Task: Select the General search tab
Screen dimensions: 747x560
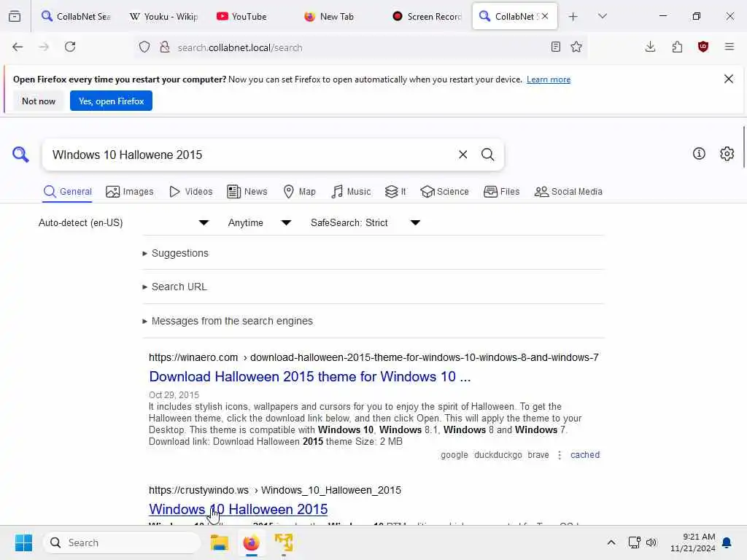Action: (x=67, y=192)
